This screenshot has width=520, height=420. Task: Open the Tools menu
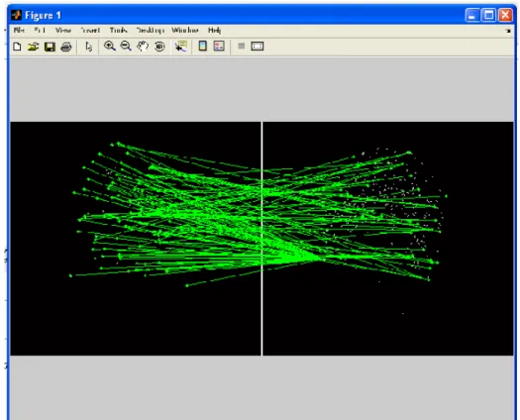(119, 30)
